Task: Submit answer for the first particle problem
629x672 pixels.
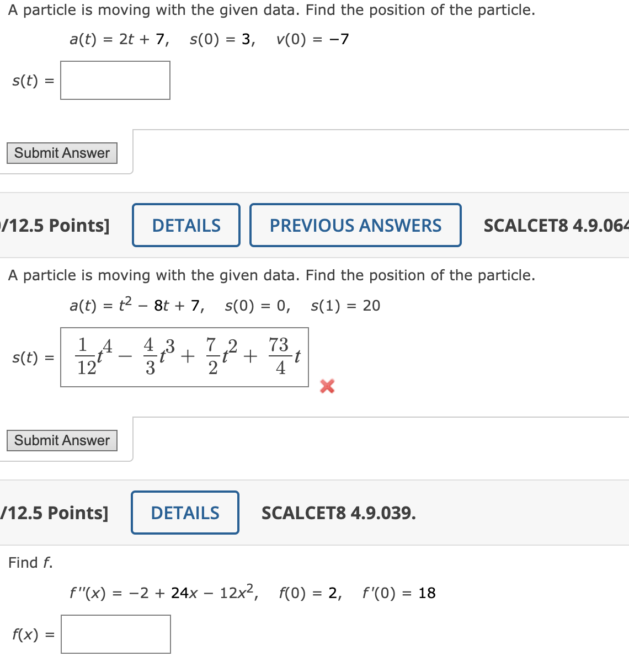Action: [61, 153]
